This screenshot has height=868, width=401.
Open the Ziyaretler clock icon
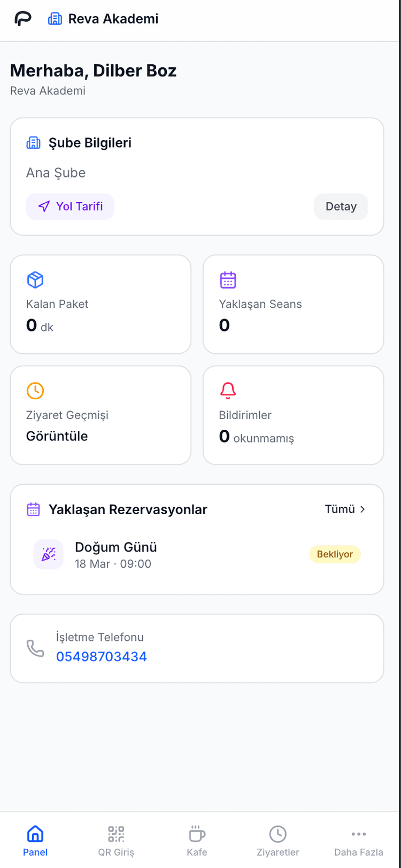[x=277, y=833]
